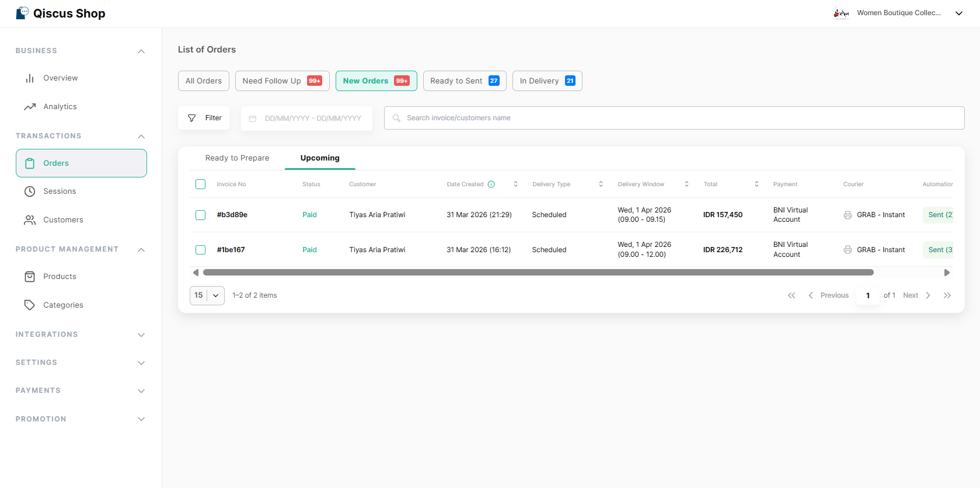Jump to last page double-arrow icon

[x=947, y=295]
